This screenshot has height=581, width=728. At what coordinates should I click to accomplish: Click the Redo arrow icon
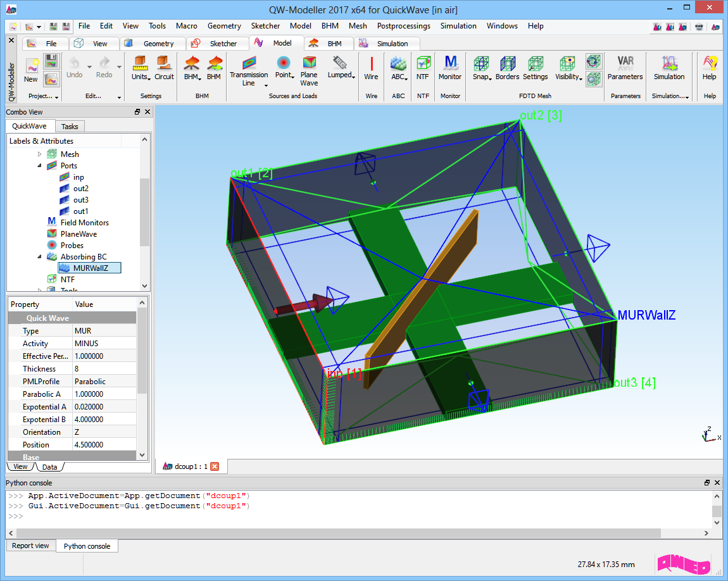point(104,62)
